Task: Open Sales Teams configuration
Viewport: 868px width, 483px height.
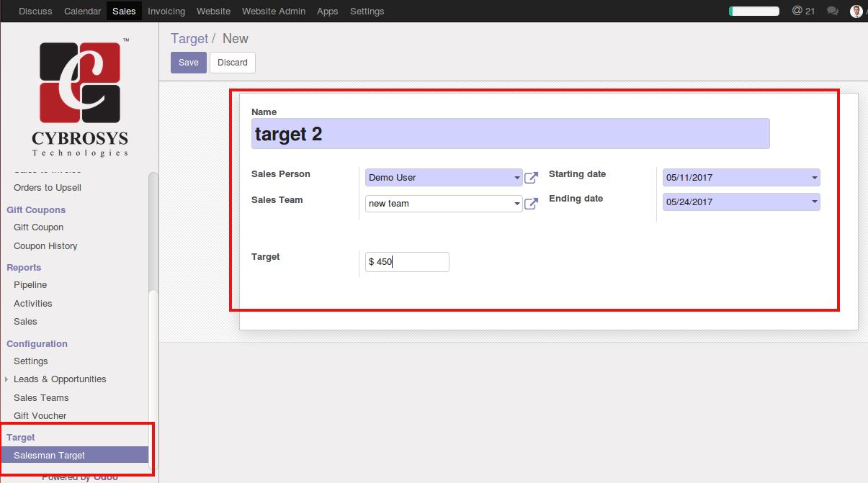Action: pyautogui.click(x=41, y=398)
